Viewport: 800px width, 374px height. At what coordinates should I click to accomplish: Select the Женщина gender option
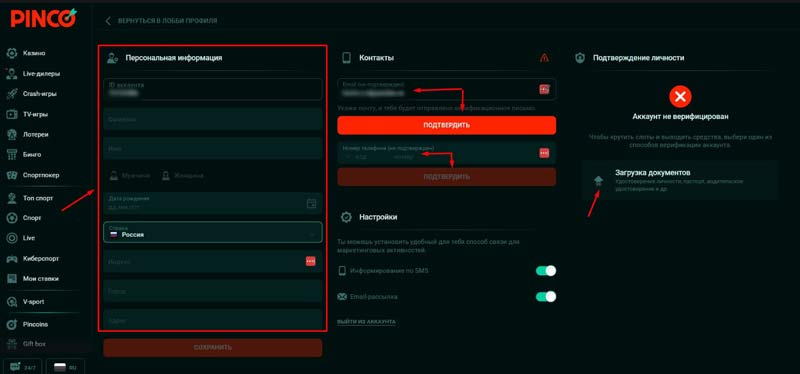coord(182,176)
